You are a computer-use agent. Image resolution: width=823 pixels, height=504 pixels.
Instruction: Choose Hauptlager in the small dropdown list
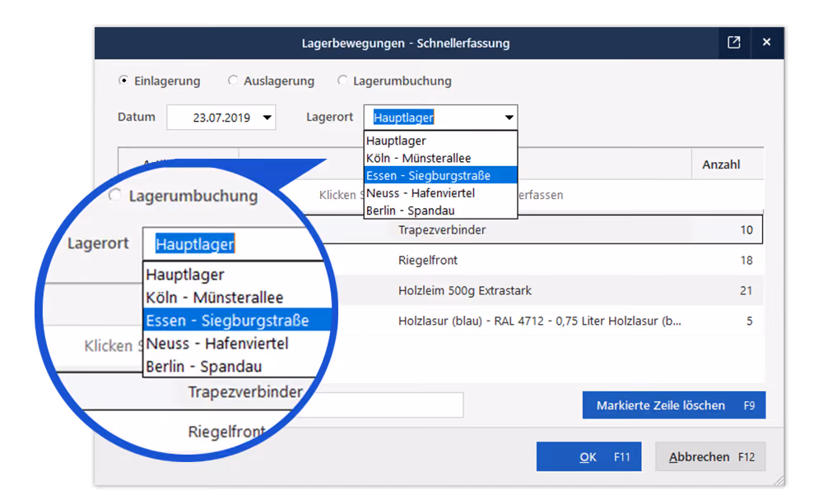tap(440, 141)
